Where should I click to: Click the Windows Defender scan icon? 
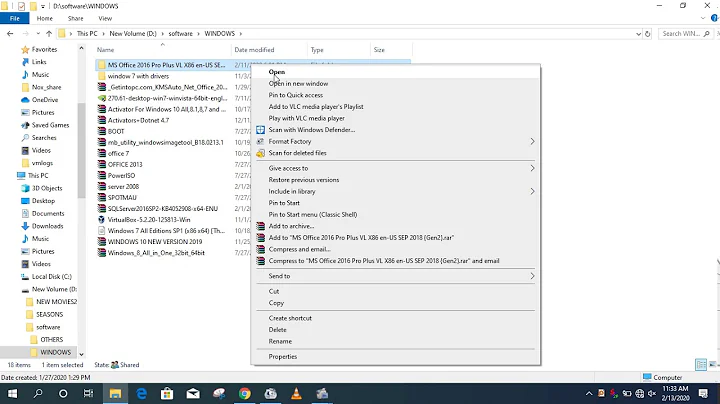coord(260,130)
